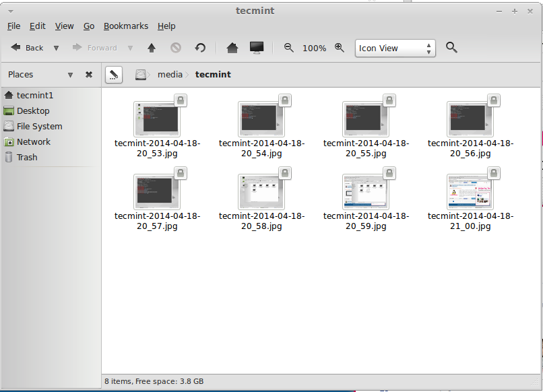543x392 pixels.
Task: Click the lock emblem on 20_53.jpg
Action: point(181,100)
